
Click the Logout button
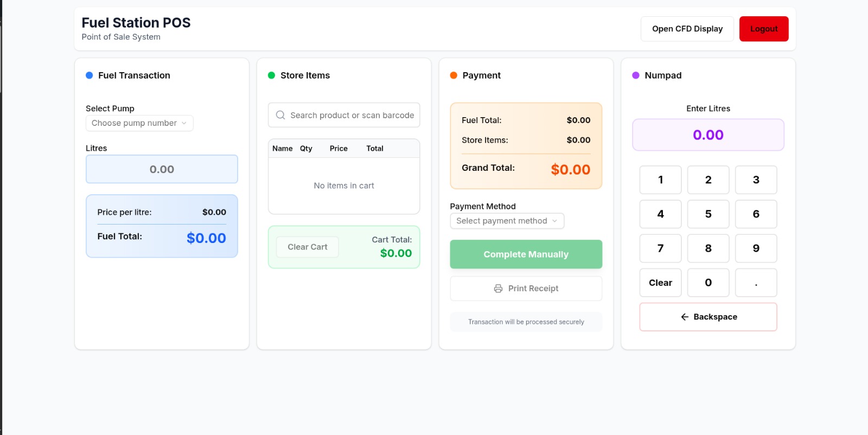(764, 29)
